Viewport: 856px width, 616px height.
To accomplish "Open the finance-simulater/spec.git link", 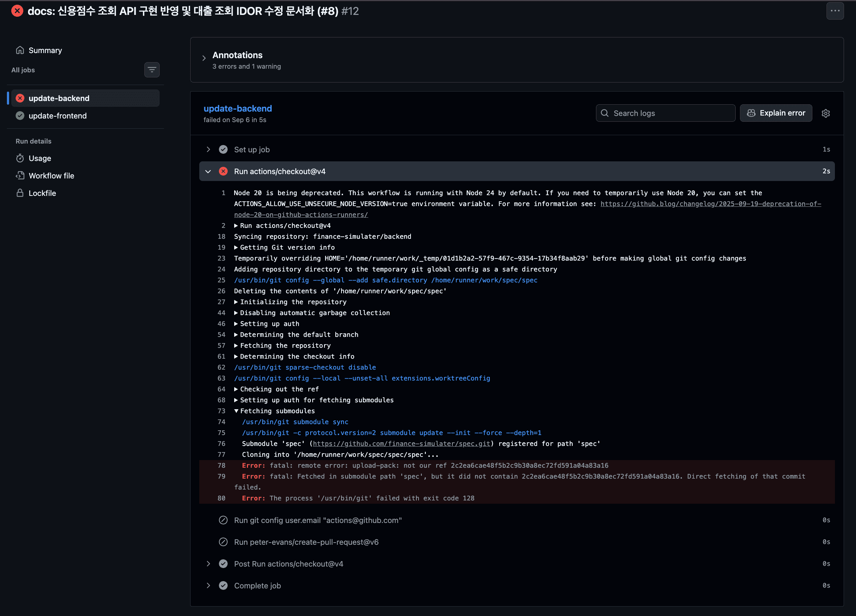I will click(401, 444).
